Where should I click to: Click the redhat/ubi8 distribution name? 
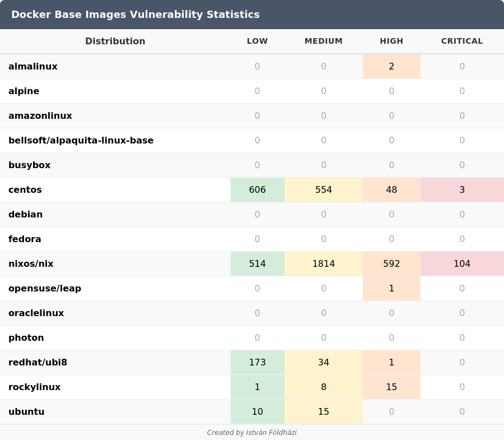[38, 363]
